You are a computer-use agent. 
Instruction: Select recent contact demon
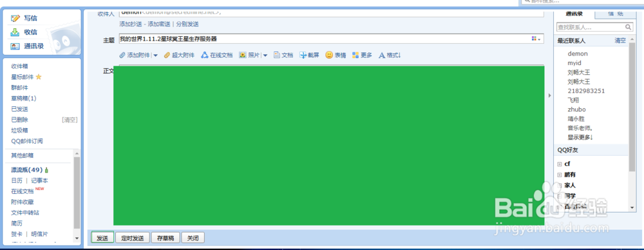click(578, 54)
